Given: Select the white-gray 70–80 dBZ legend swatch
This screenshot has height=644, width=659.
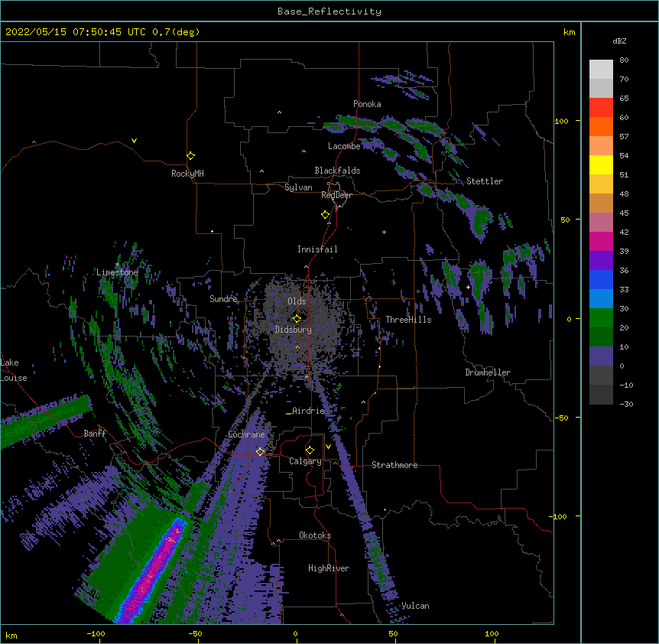Looking at the screenshot, I should (601, 69).
